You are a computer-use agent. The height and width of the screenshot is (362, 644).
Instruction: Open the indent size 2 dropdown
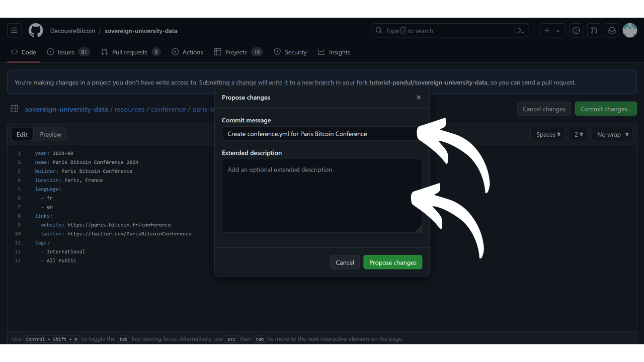coord(578,134)
